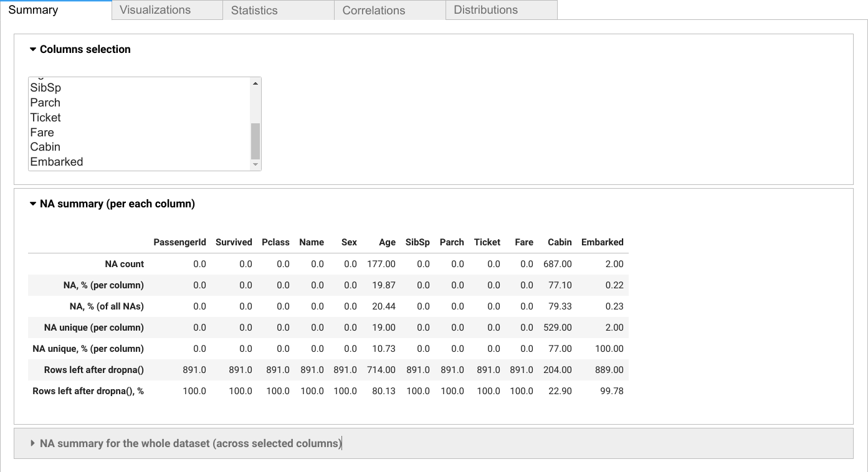Select the Summary tab
This screenshot has height=472, width=868.
55,10
